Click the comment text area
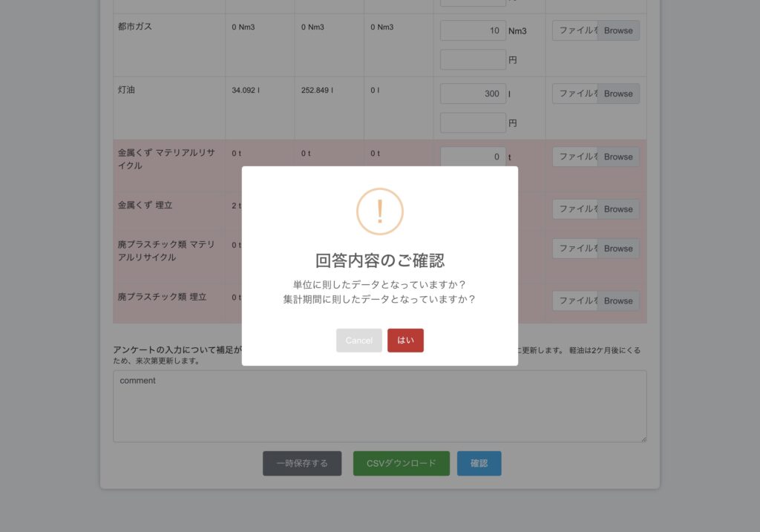 click(x=379, y=406)
